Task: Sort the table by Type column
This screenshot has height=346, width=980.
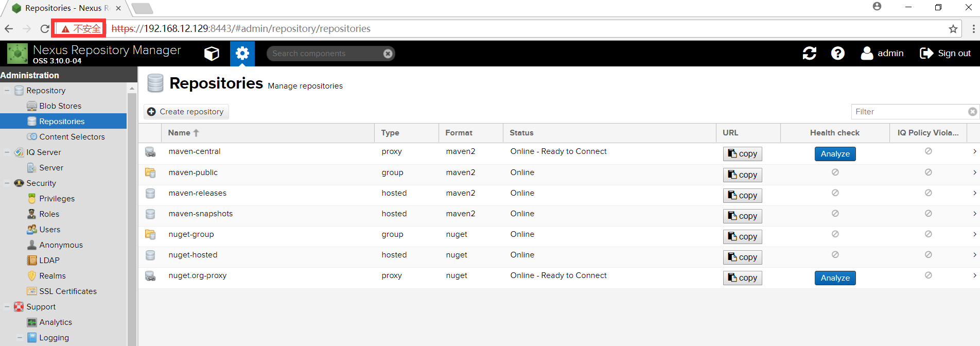Action: 407,133
